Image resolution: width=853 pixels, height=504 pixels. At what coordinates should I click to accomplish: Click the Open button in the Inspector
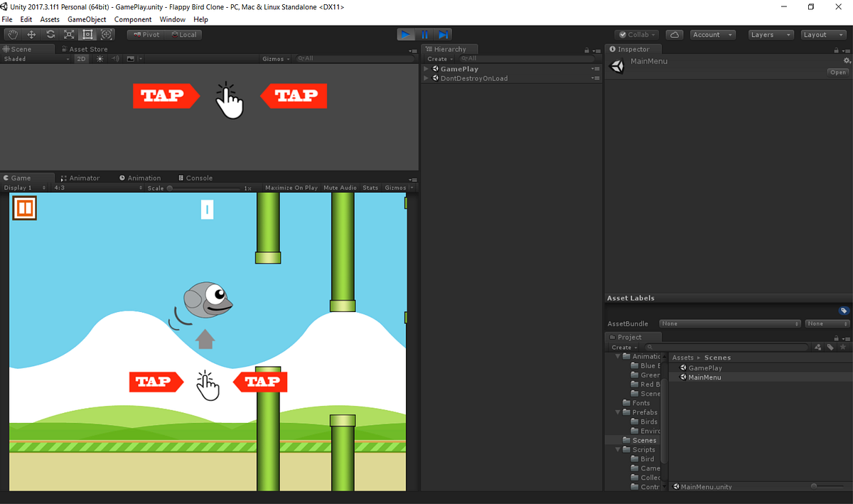[x=837, y=72]
